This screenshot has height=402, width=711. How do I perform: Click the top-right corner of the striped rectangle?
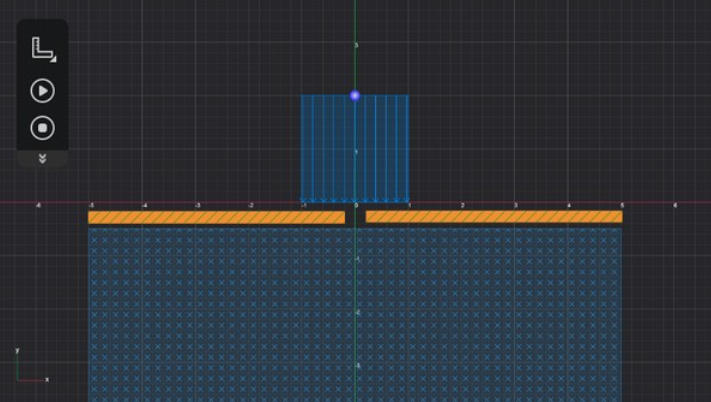click(x=408, y=96)
